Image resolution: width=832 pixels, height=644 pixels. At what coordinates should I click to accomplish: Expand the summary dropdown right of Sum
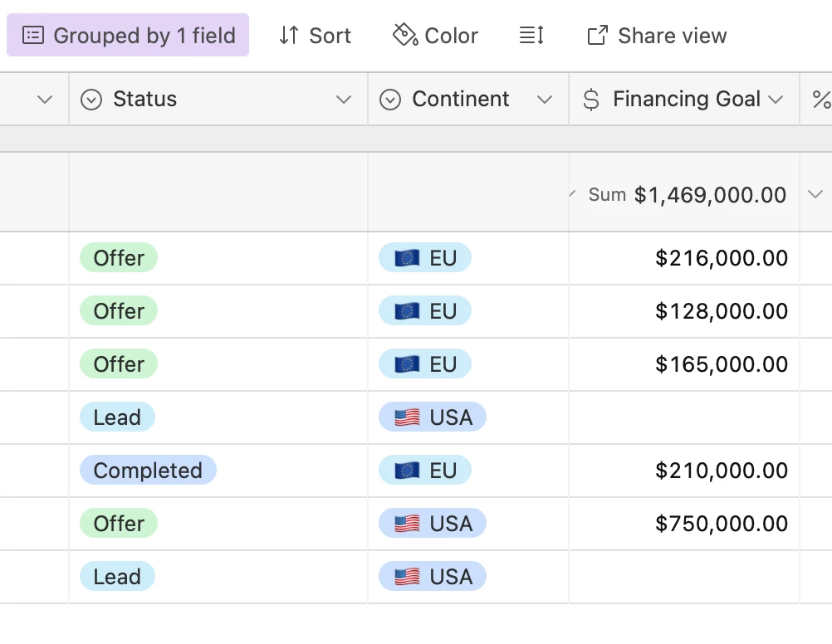(x=815, y=195)
